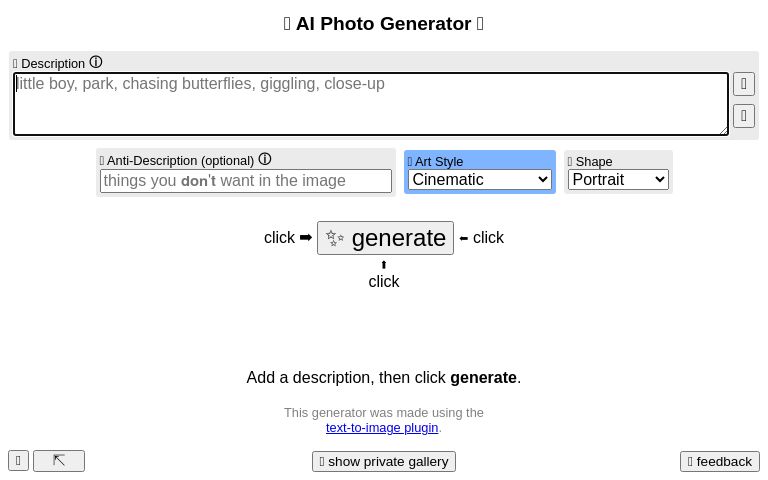Open the feedback button
This screenshot has width=768, height=480.
click(x=720, y=461)
